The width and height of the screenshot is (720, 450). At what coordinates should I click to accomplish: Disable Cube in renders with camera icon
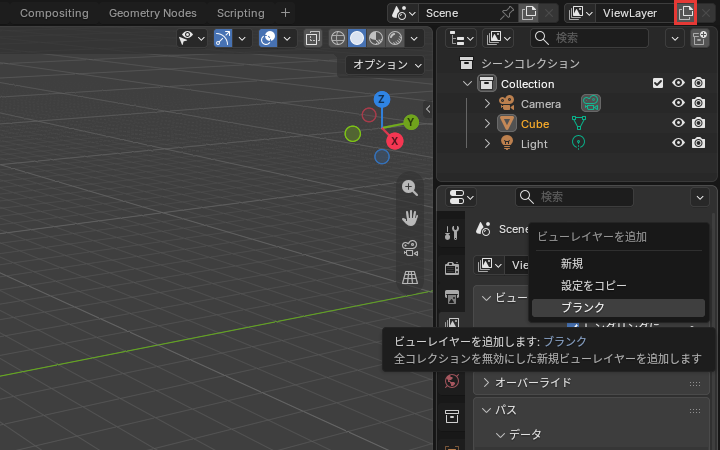pos(698,123)
